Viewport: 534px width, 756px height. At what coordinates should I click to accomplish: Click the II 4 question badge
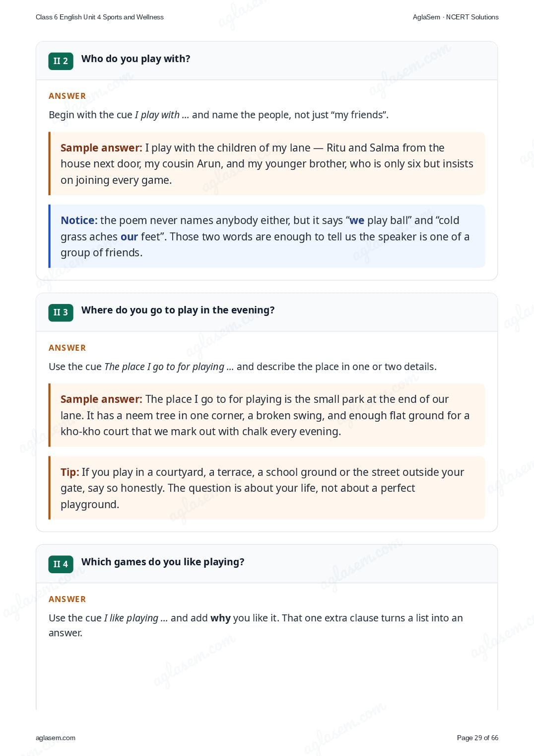pyautogui.click(x=61, y=564)
